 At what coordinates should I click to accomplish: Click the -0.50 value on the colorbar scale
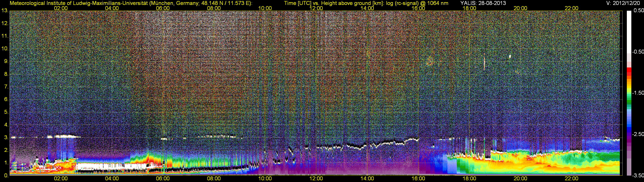click(x=638, y=52)
